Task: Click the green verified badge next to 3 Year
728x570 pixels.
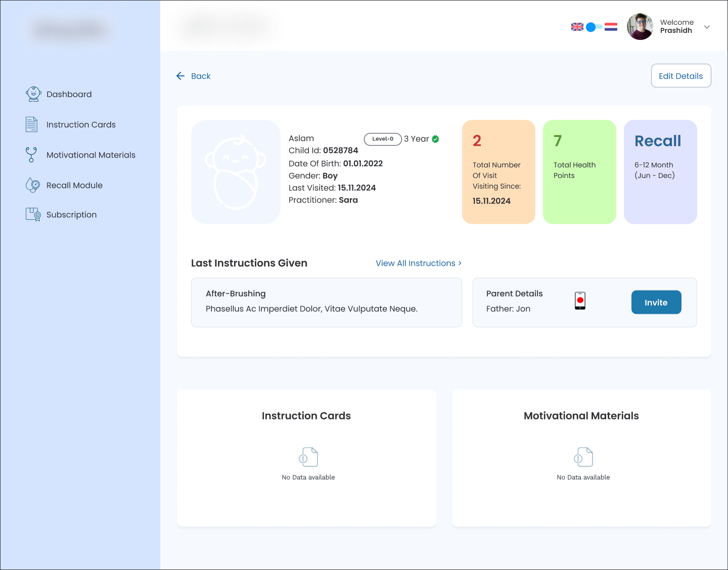Action: [435, 139]
